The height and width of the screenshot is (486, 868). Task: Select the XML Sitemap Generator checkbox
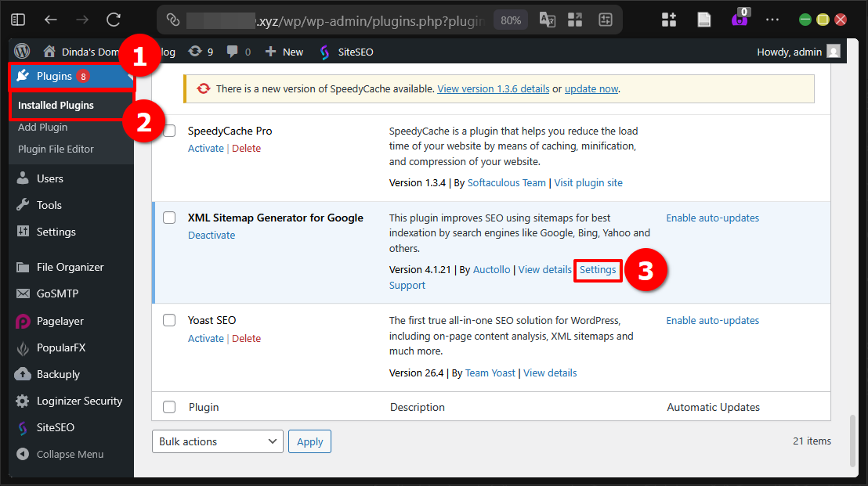coord(169,218)
